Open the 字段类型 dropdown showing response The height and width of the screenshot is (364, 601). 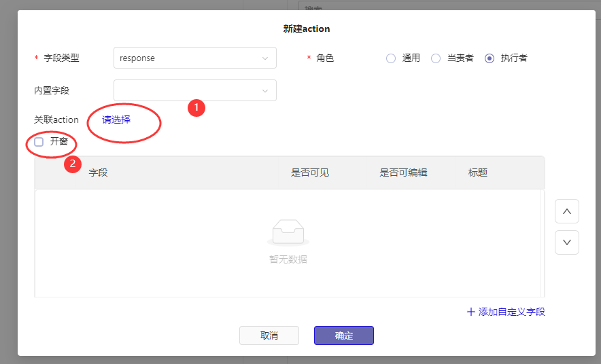[x=194, y=58]
